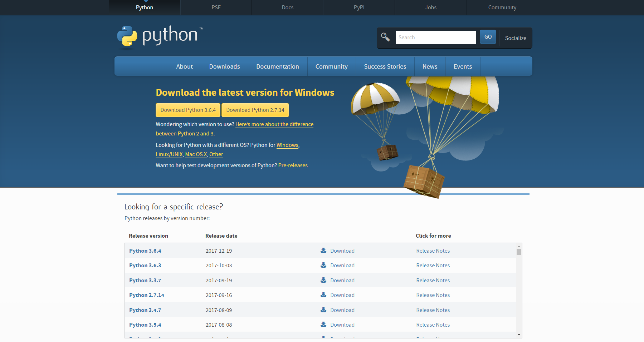Open the Events menu
The image size is (644, 342).
(x=463, y=66)
